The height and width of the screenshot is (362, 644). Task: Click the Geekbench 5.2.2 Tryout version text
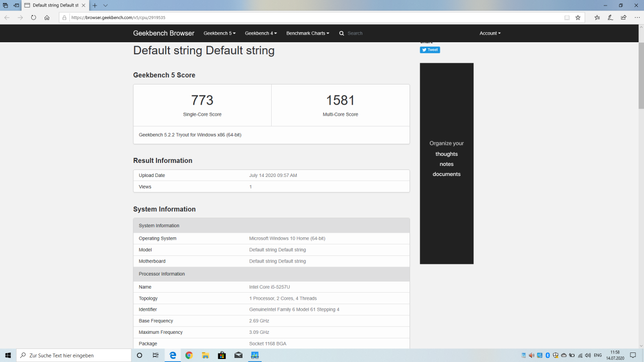click(x=190, y=135)
